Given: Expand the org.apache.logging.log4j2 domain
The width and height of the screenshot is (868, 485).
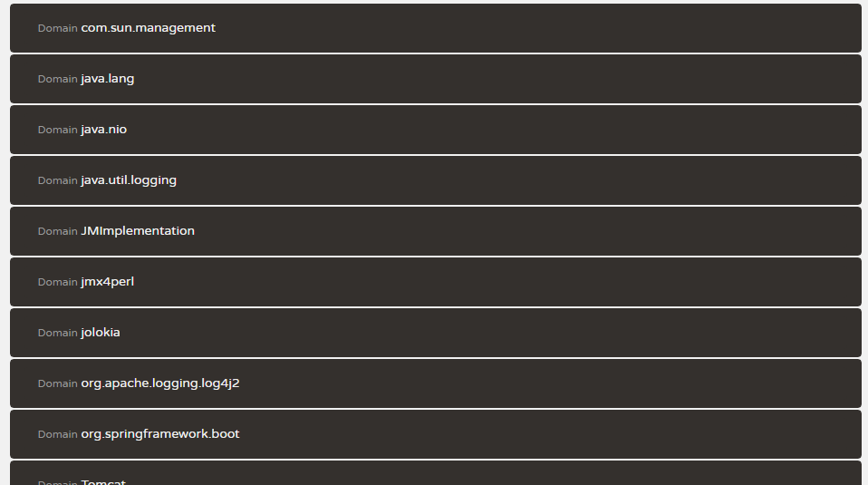Looking at the screenshot, I should (159, 383).
